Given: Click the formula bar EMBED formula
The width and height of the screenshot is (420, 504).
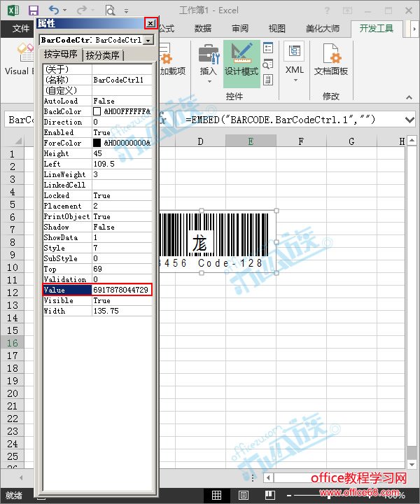Looking at the screenshot, I should coord(281,120).
